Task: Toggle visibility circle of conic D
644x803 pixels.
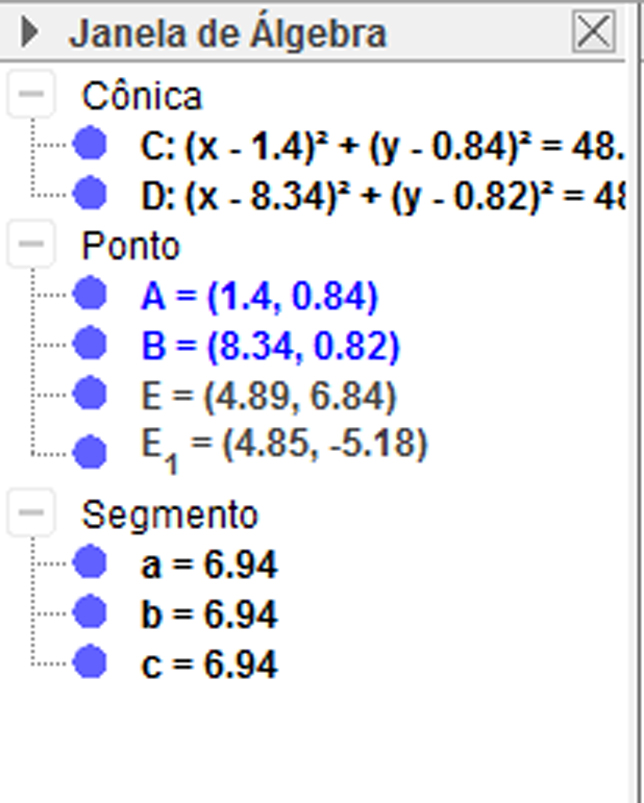Action: coord(90,193)
